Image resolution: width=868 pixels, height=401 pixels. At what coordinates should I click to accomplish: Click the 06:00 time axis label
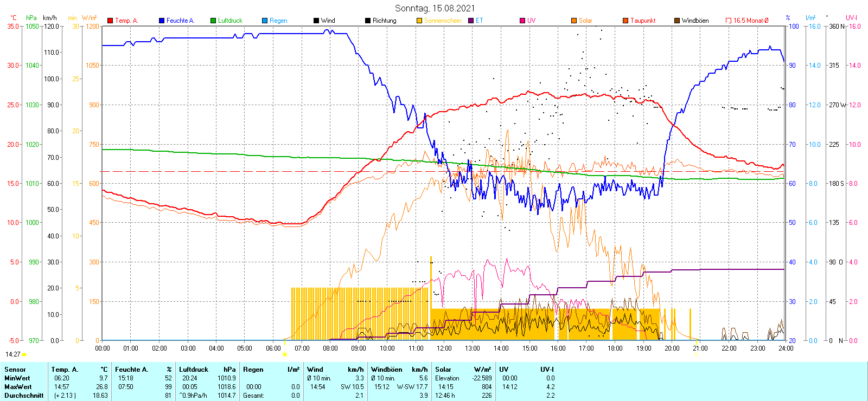click(x=273, y=348)
